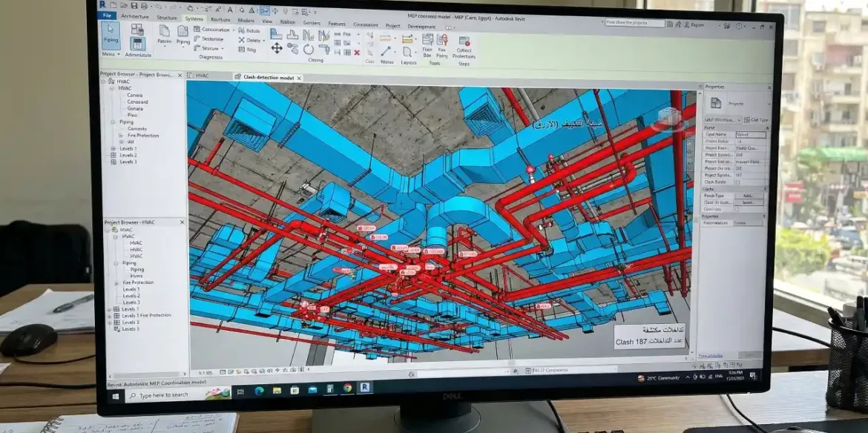Screen dimensions: 868x433
Task: Toggle visual style in the view control bar
Action: pyautogui.click(x=232, y=370)
